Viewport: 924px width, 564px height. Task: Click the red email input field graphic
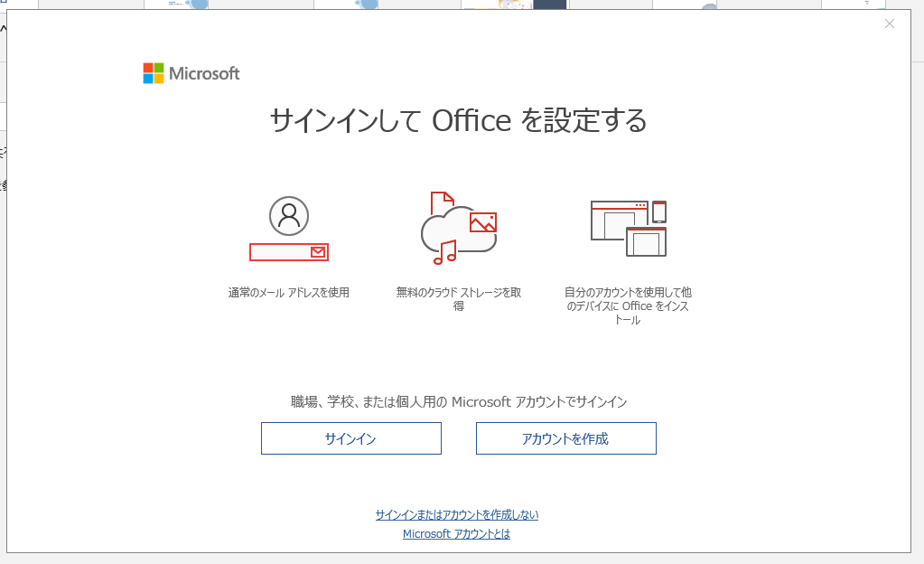[287, 252]
